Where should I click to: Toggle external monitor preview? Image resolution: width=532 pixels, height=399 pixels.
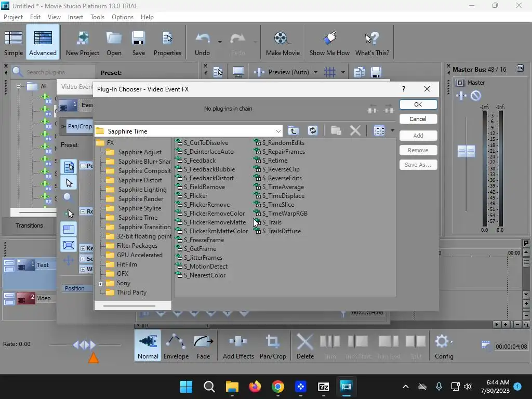(238, 72)
